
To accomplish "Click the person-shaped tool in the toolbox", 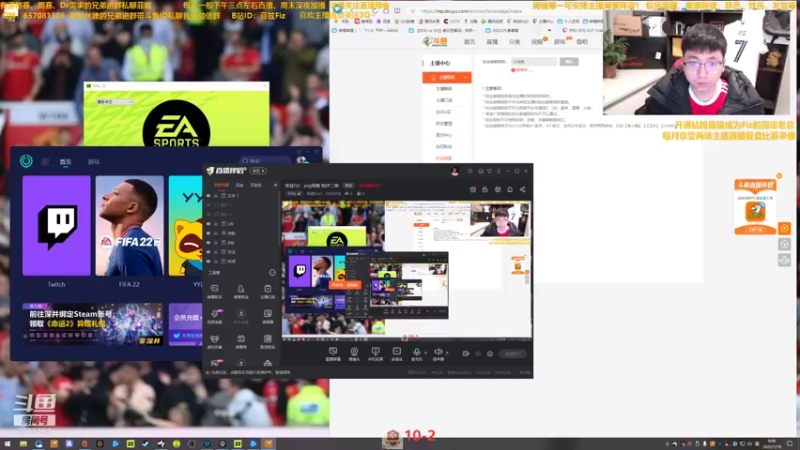I will (x=241, y=291).
